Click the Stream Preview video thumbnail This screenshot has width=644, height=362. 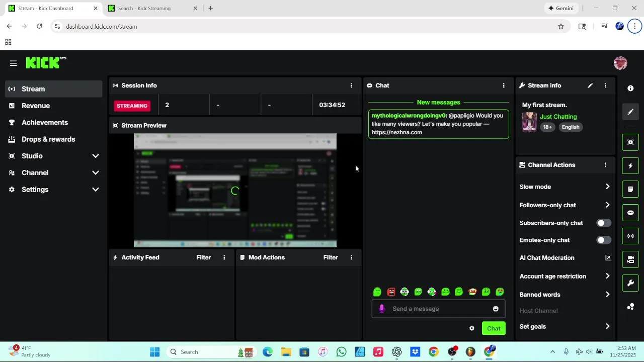coord(235,191)
